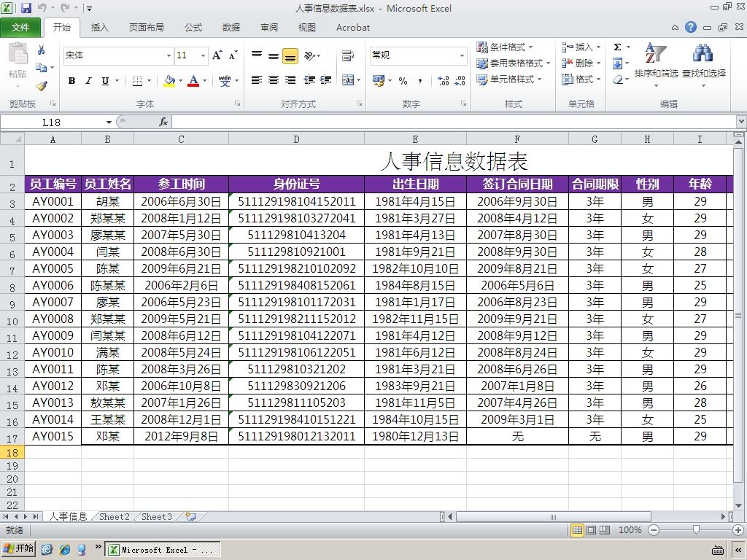This screenshot has width=747, height=560.
Task: Switch to the 插入 ribbon tab
Action: tap(99, 28)
